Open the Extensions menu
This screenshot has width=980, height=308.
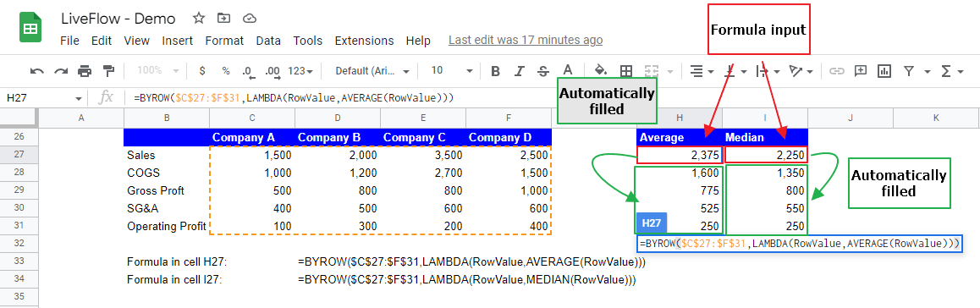point(365,41)
